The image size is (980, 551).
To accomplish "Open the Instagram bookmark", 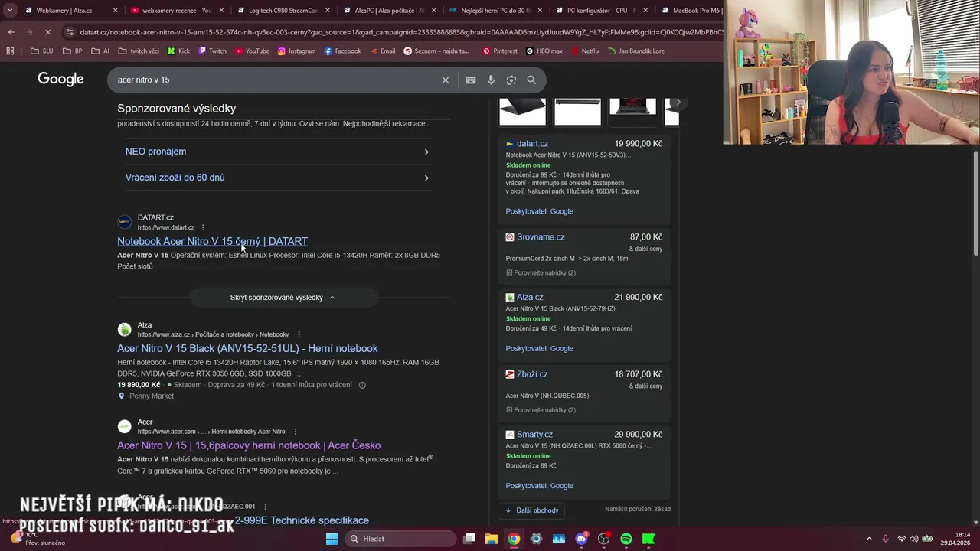I will 296,51.
